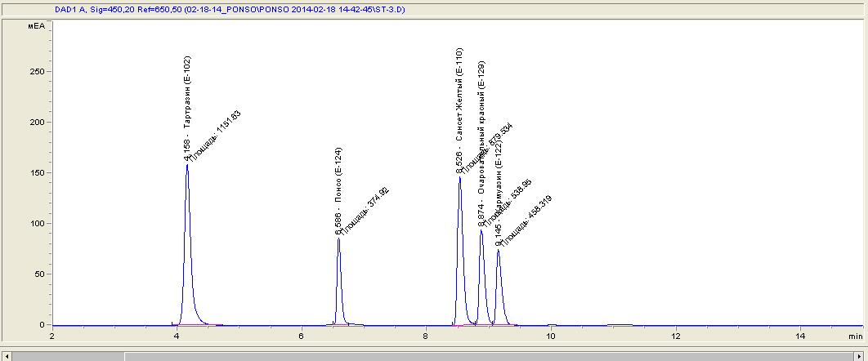Click the 250 tick label on y-axis
The image size is (868, 361).
[x=34, y=71]
